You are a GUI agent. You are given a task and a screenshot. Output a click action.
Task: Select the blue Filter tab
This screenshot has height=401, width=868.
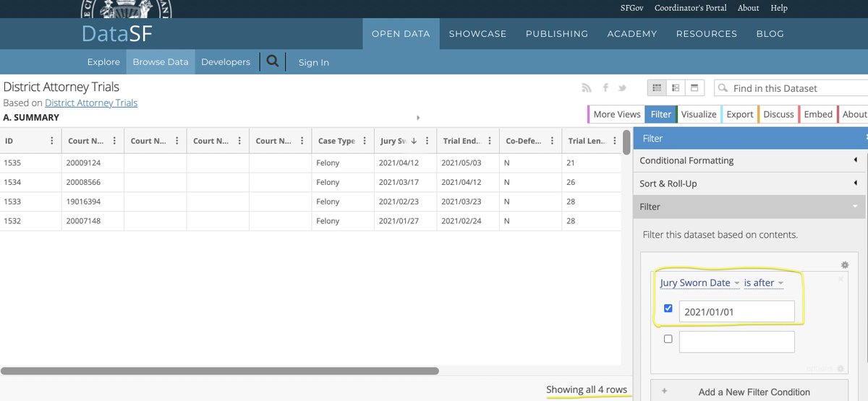click(x=660, y=114)
